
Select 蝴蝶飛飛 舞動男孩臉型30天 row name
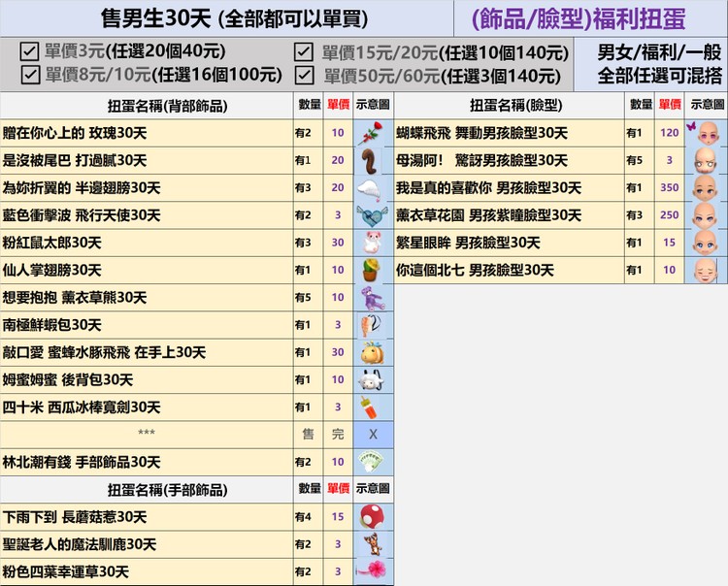tap(481, 133)
